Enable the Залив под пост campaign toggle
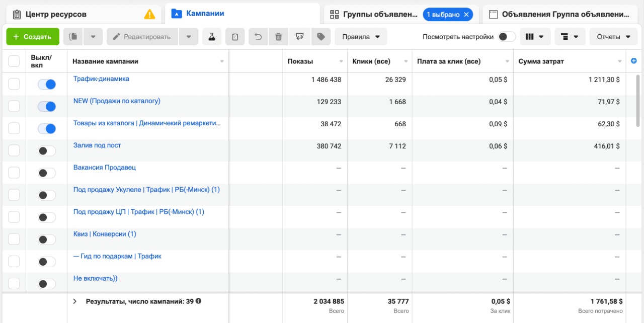 coord(47,151)
